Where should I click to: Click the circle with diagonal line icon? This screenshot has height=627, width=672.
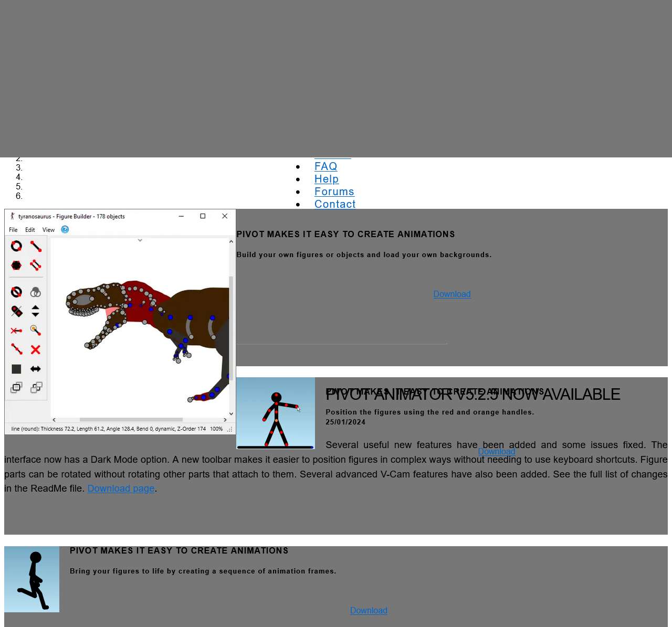(x=16, y=292)
